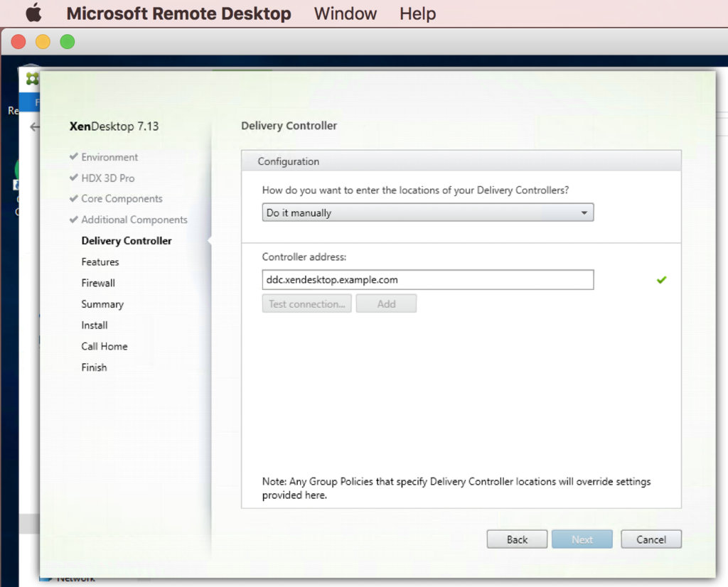Click the Citrix icon behind the installer

[32, 79]
